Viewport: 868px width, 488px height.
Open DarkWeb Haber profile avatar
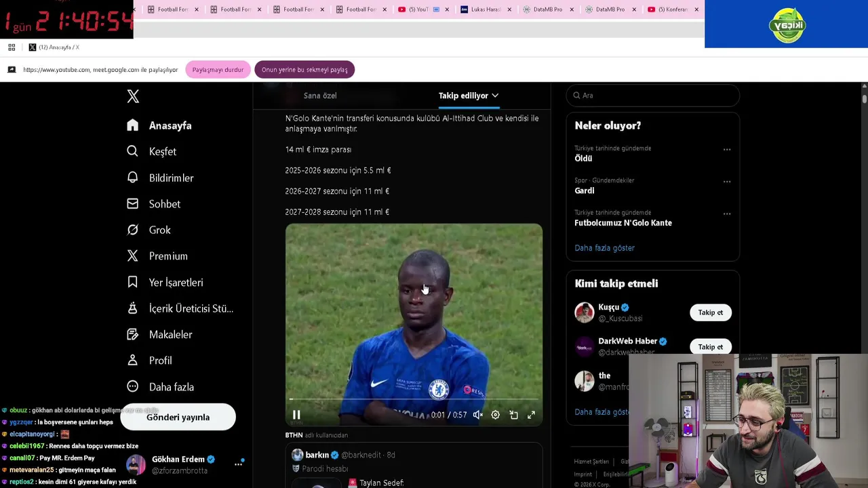[x=585, y=347]
